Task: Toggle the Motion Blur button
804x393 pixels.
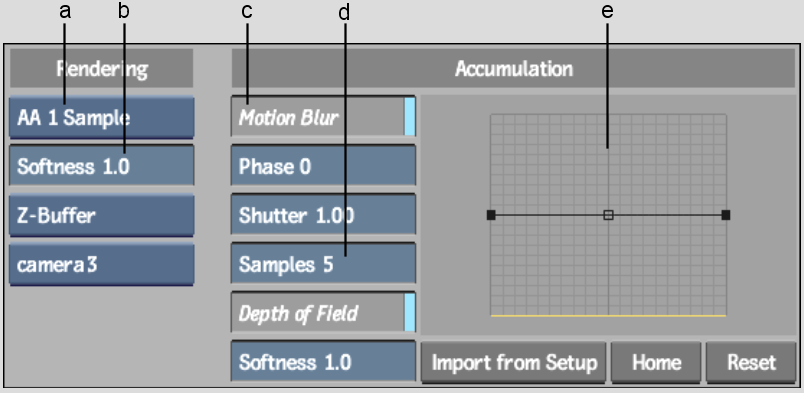Action: tap(323, 116)
